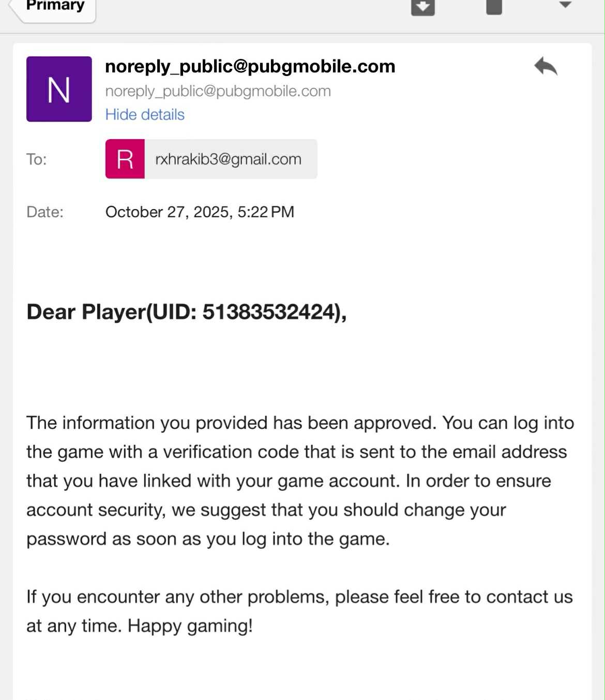Click the grey sender email address
605x700 pixels.
[218, 91]
